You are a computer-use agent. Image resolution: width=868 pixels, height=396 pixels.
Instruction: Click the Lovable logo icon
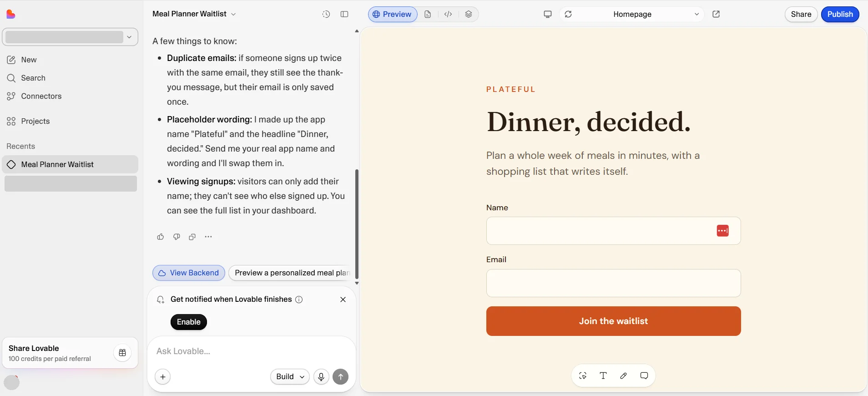[x=11, y=14]
